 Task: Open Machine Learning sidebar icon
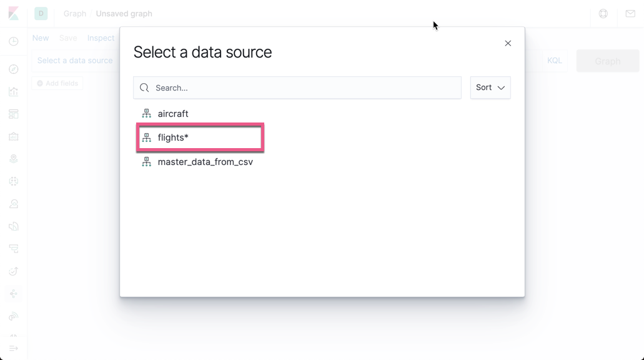point(14,181)
